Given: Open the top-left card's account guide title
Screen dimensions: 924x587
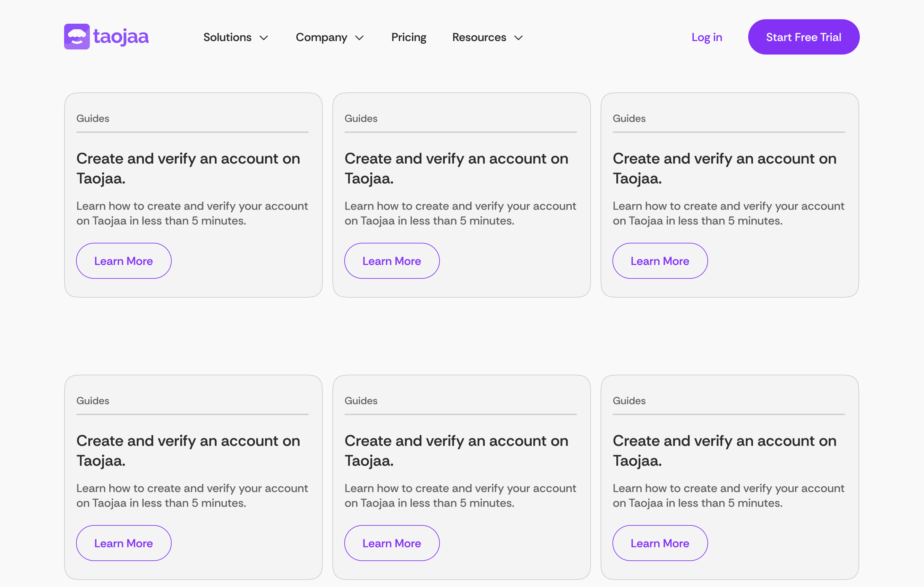Looking at the screenshot, I should (x=188, y=168).
